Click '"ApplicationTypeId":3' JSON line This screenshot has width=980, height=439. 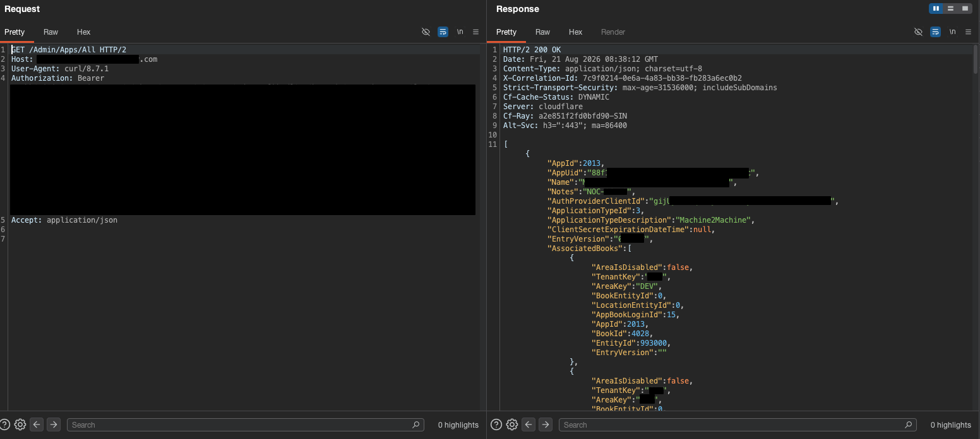point(595,211)
